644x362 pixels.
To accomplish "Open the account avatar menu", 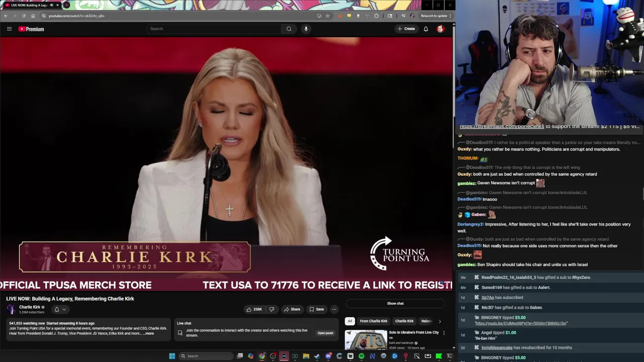I will tap(440, 29).
